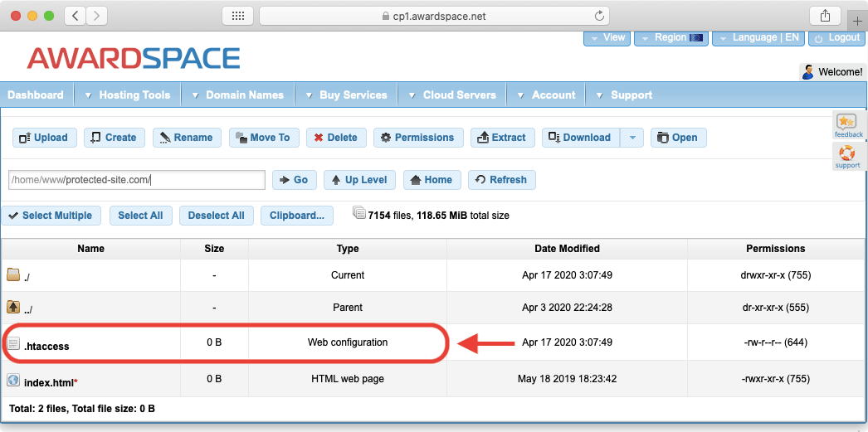Click the Safari back arrow
Image resolution: width=868 pixels, height=432 pixels.
76,16
